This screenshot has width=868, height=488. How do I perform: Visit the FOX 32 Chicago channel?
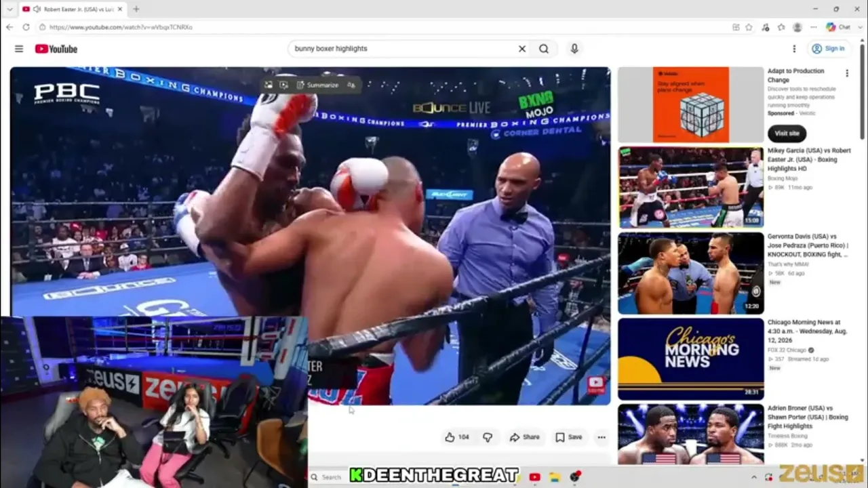coord(787,350)
